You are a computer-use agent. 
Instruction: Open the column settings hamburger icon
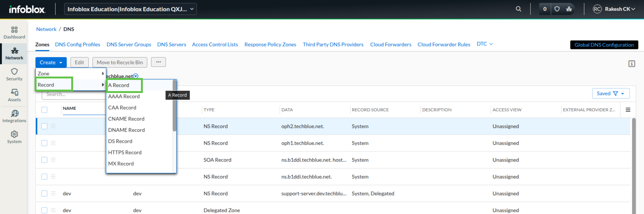(628, 110)
